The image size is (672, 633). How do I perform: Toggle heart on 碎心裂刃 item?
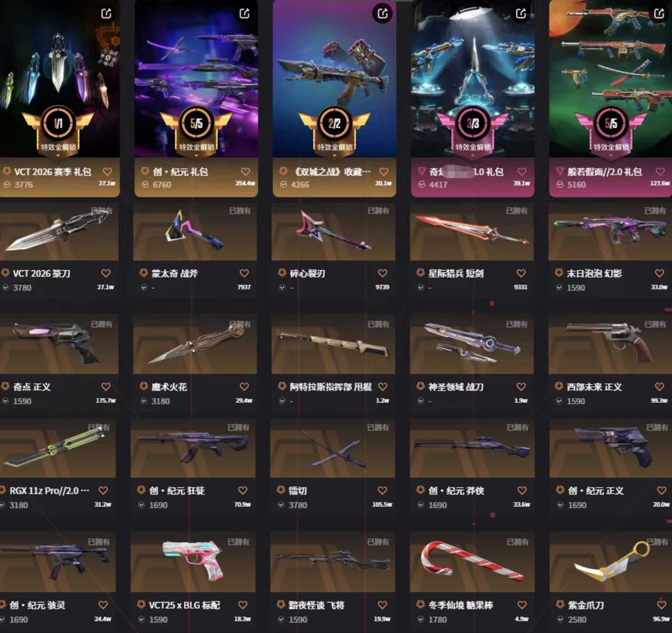(383, 273)
